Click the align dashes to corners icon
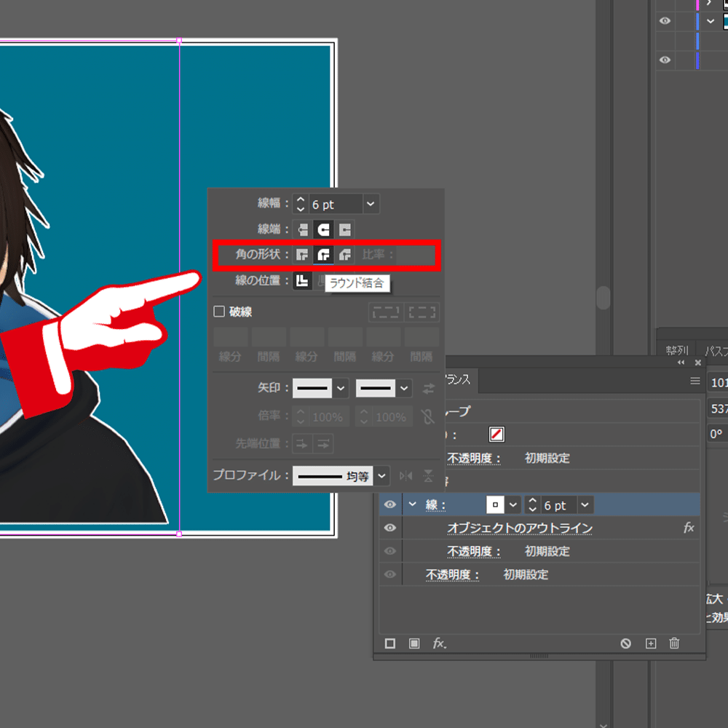Screen dimensions: 728x728 [x=422, y=312]
